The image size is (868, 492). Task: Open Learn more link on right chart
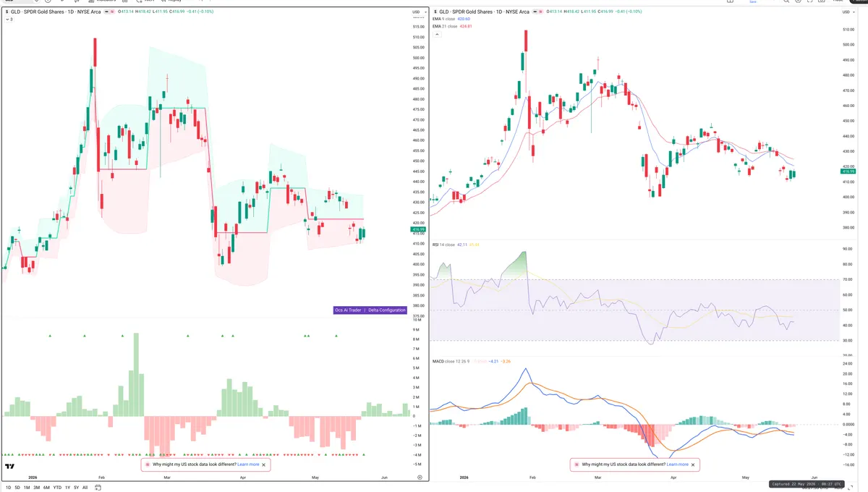point(677,465)
